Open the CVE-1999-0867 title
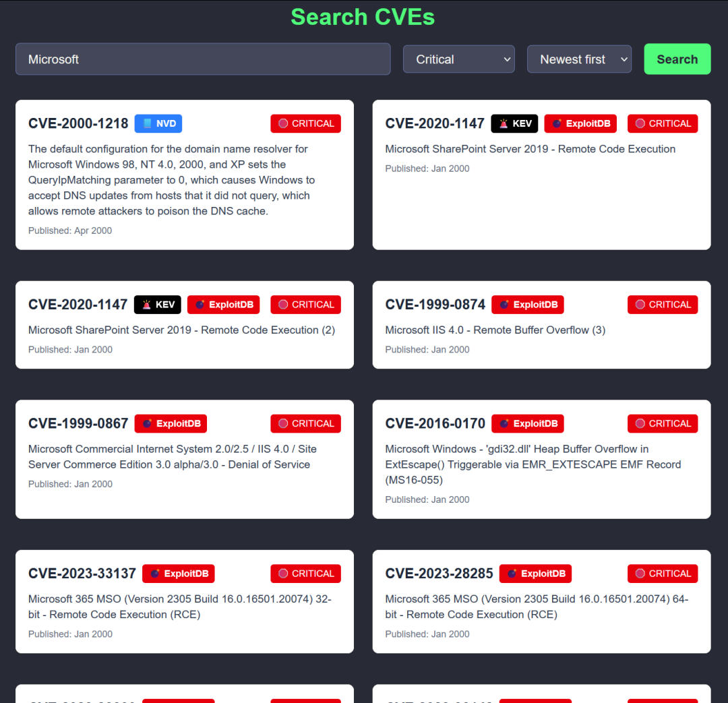Screen dimensions: 728x703 [x=78, y=423]
